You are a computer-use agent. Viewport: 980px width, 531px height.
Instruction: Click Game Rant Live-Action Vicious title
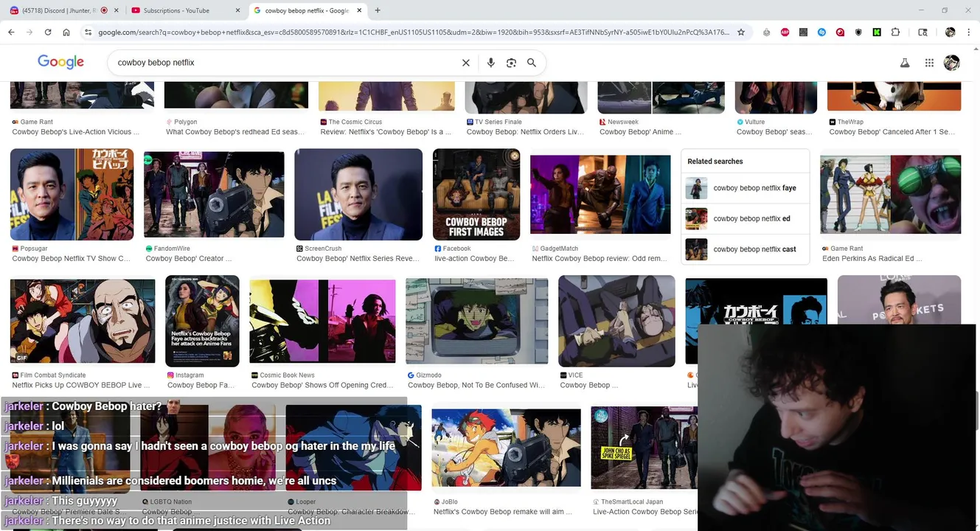[x=75, y=132]
